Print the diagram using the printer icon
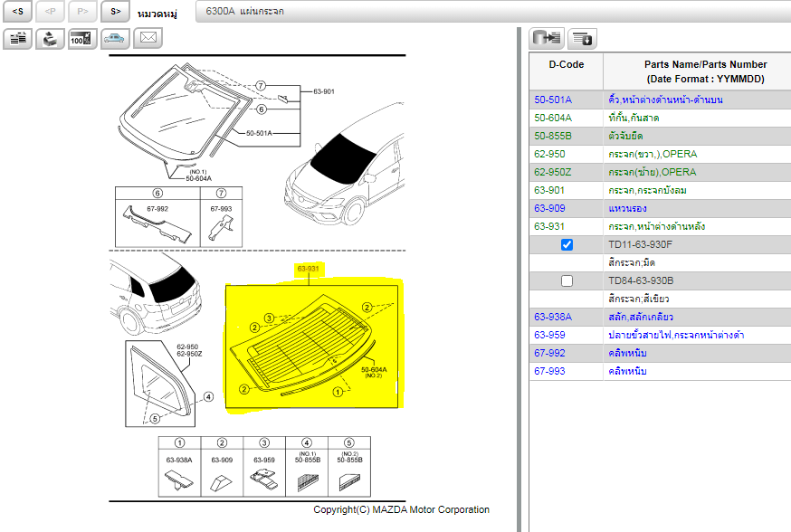This screenshot has width=791, height=532. [x=50, y=38]
